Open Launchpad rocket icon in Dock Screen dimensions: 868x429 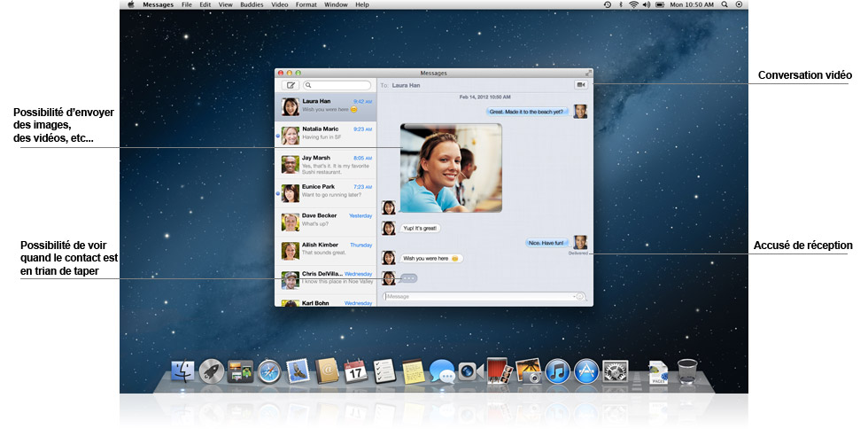tap(211, 371)
